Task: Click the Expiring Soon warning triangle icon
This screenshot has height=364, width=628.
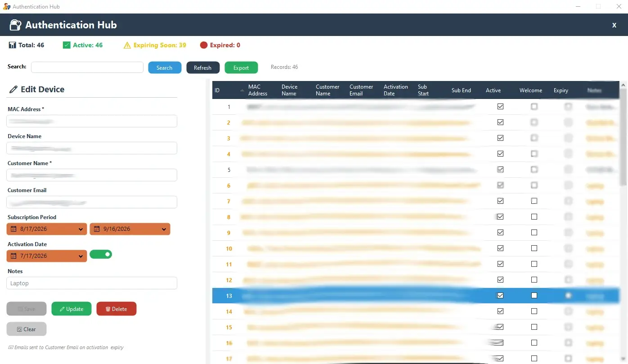Action: click(127, 45)
